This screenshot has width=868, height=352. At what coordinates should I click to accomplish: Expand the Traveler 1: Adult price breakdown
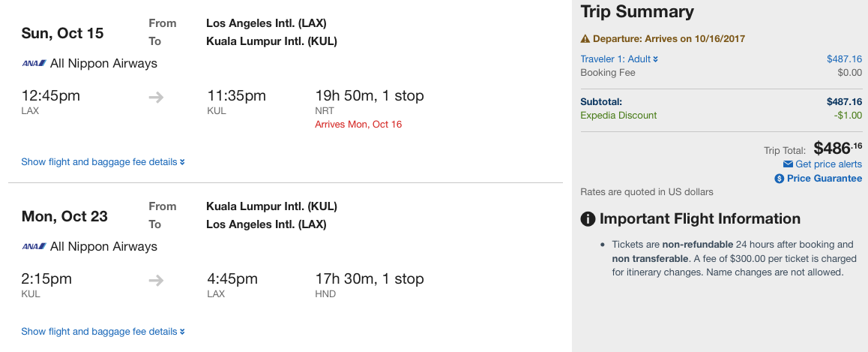coord(619,59)
